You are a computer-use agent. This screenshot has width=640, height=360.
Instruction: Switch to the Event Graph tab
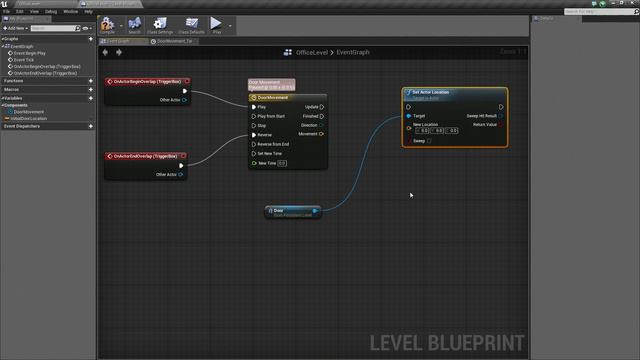(122, 41)
